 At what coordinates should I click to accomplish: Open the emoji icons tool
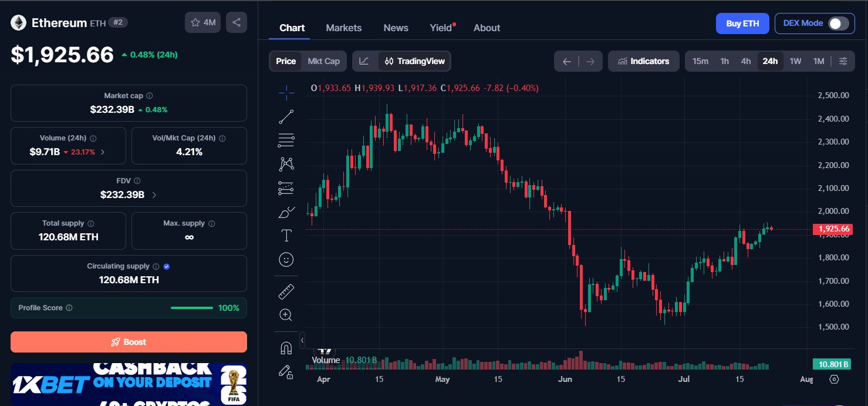click(x=286, y=259)
